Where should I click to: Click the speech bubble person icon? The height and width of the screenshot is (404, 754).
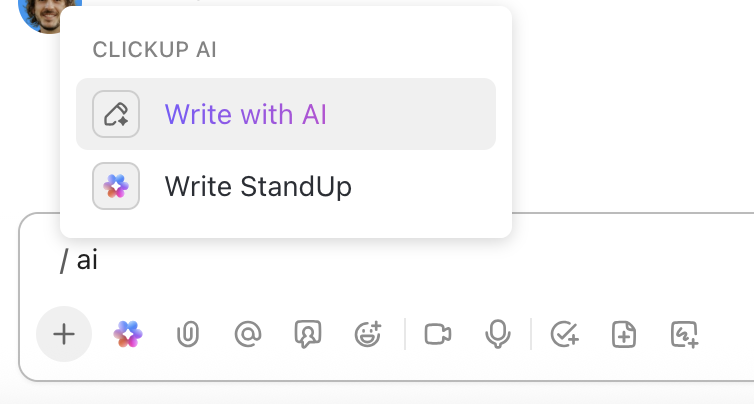tap(307, 334)
